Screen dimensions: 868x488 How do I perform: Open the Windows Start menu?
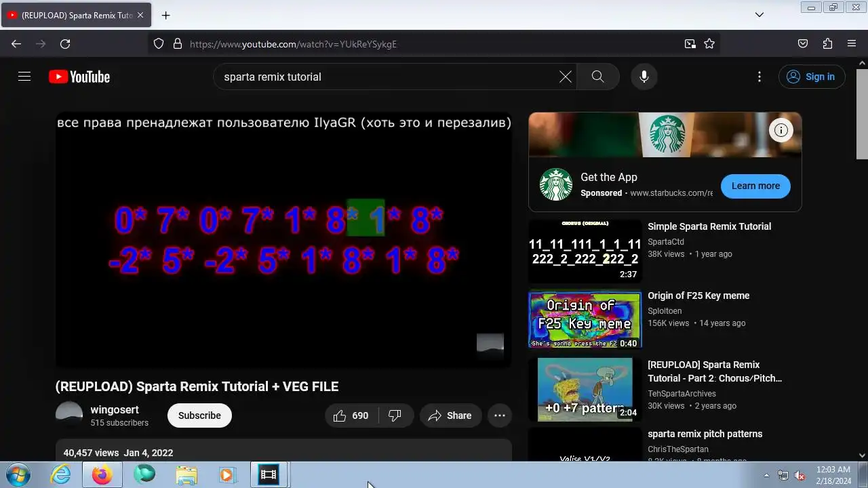coord(18,474)
